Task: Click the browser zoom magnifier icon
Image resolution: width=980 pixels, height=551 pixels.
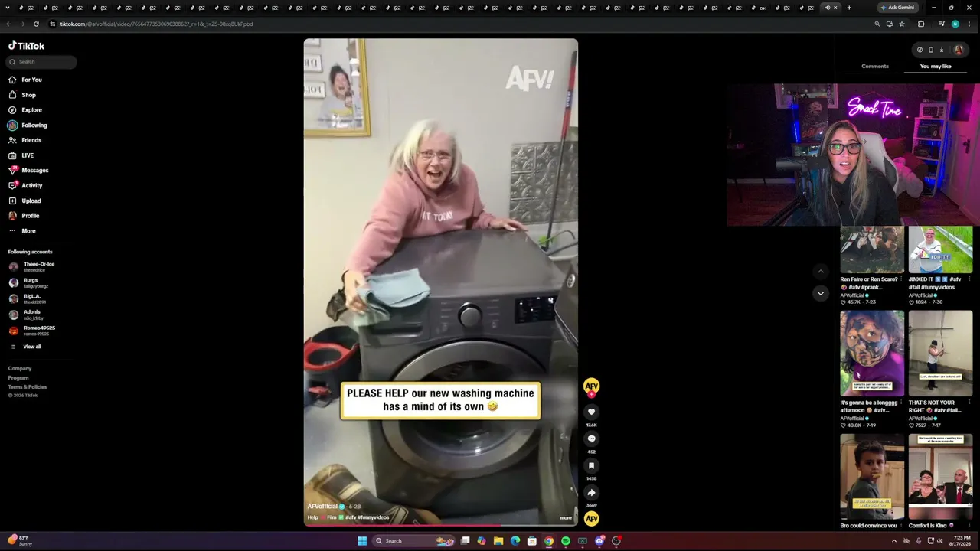Action: tap(877, 24)
